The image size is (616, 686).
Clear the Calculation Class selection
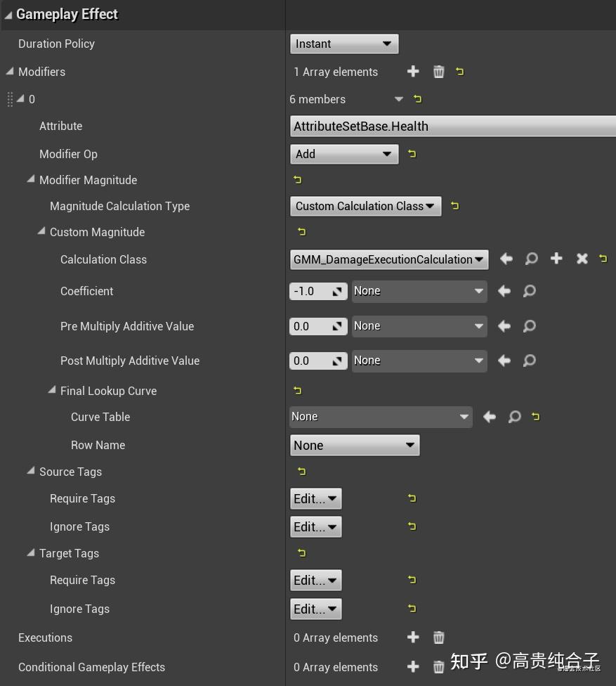click(582, 259)
